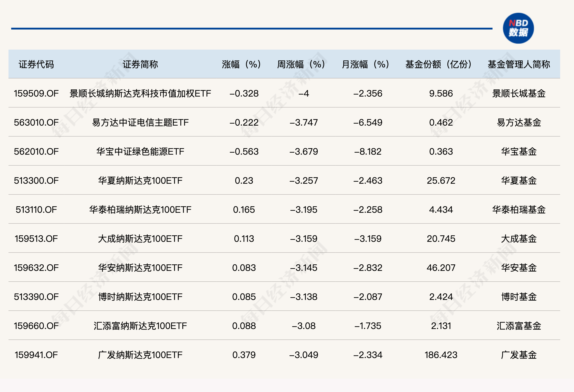574x392 pixels.
Task: Click share value 186.423 cell
Action: click(441, 355)
